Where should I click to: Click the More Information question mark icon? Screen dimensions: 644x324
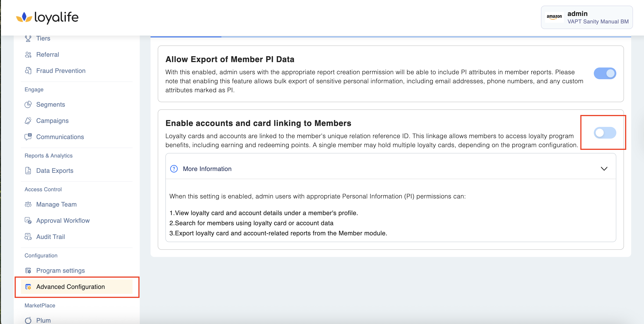pos(174,169)
